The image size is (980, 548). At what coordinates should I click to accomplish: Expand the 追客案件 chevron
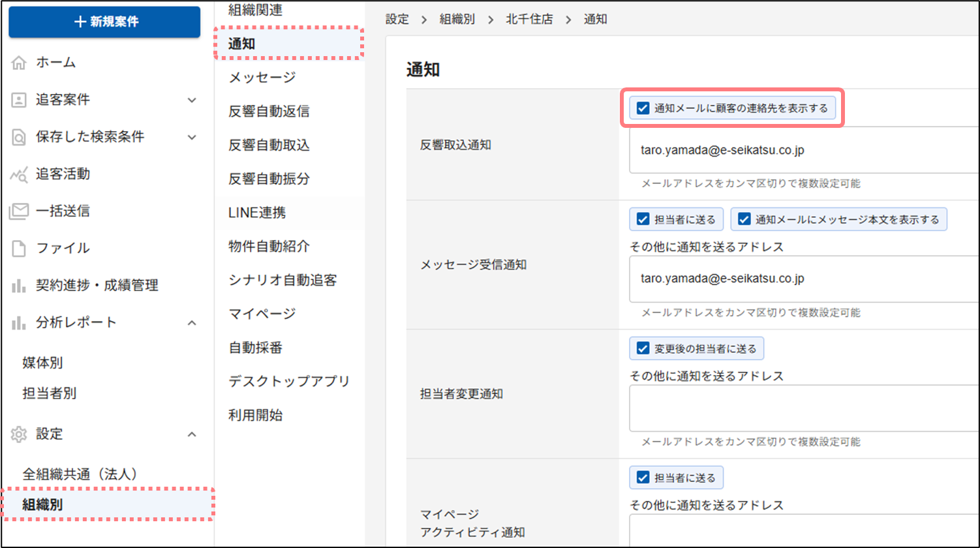point(192,100)
